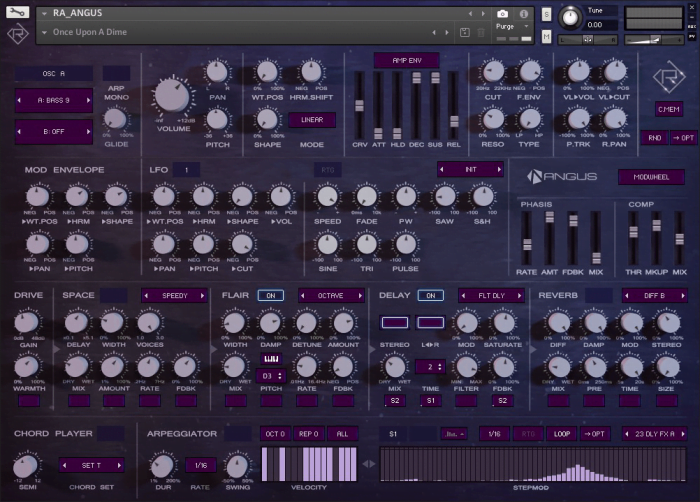Solo the instrument with S button
This screenshot has width=700, height=502.
click(x=546, y=15)
